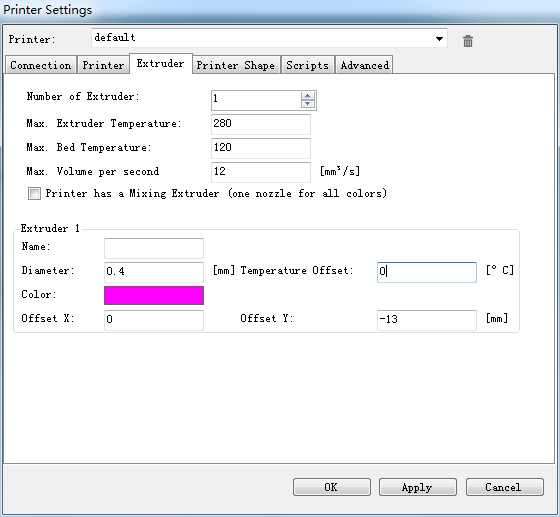
Task: Enable the Mixing Extruder checkbox
Action: tap(34, 194)
